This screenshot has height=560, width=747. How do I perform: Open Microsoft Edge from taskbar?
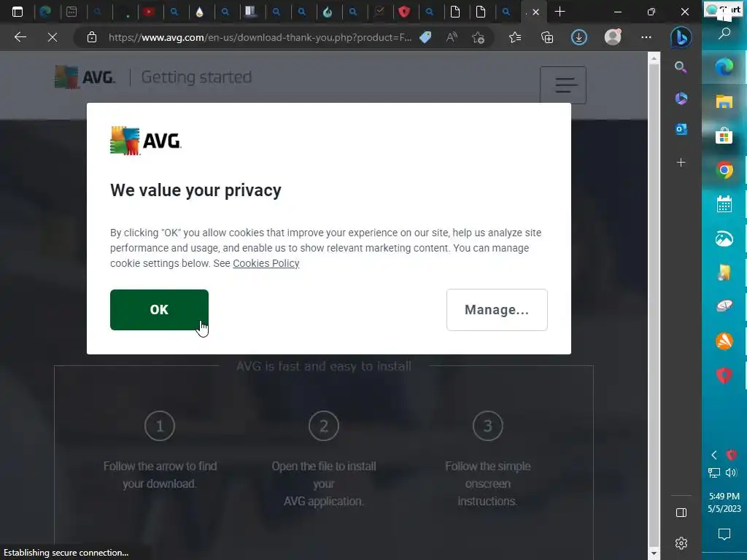point(724,67)
